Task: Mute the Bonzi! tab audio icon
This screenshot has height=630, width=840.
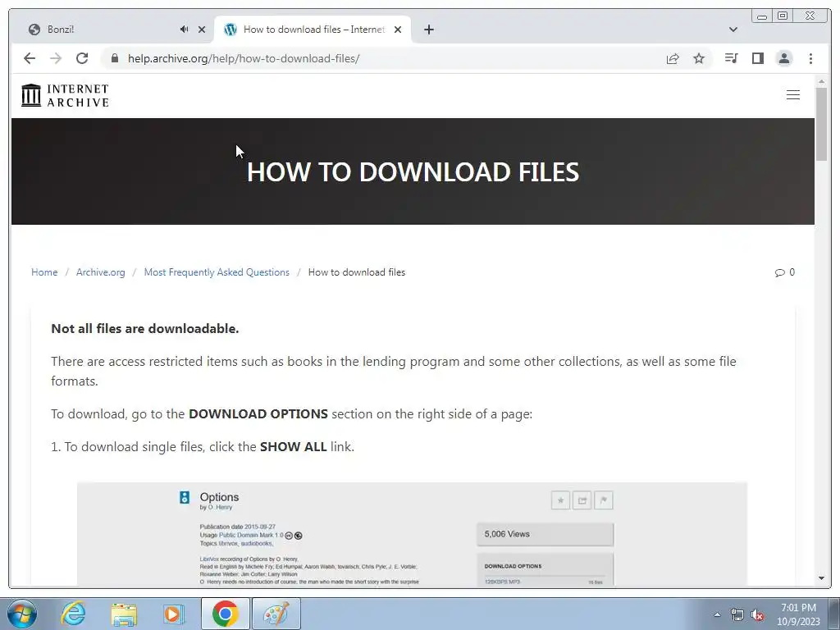Action: 185,30
